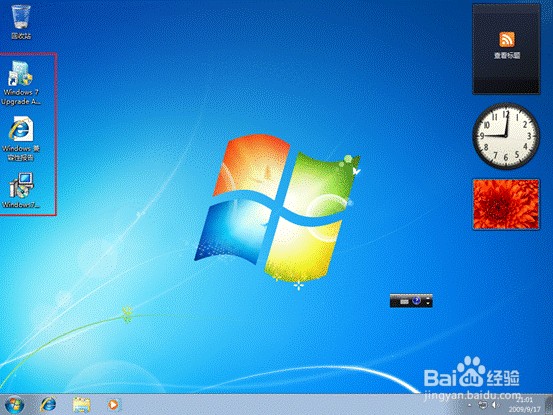Viewport: 553px width, 415px height.
Task: Click the network status tray icon
Action: point(482,405)
